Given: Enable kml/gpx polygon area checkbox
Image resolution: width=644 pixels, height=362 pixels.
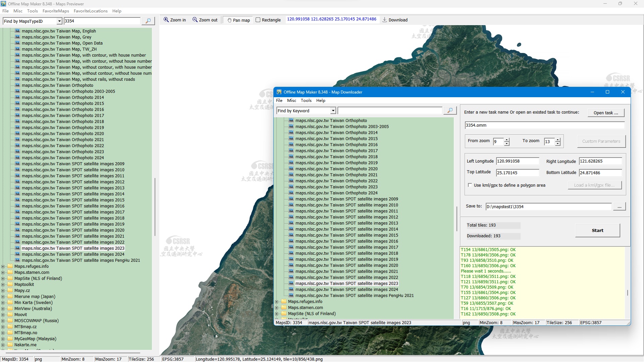Looking at the screenshot, I should (470, 185).
